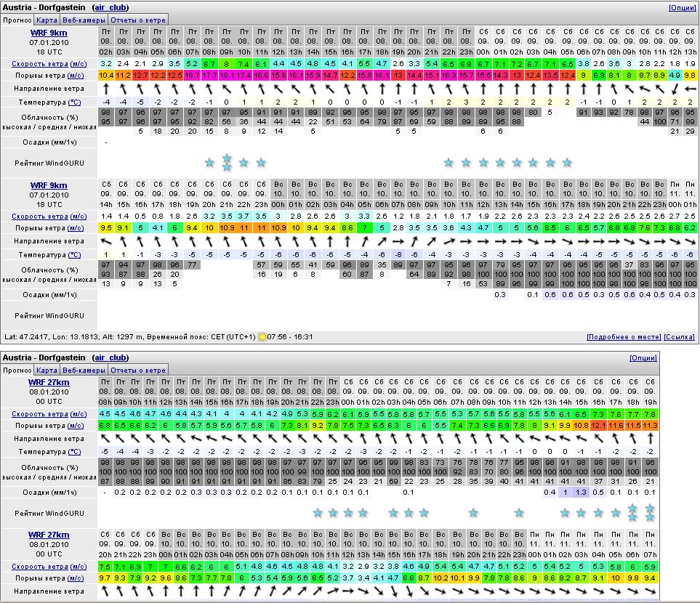Follow the air_club link in the upper widget header
Viewport: 700px width, 603px height.
point(110,7)
